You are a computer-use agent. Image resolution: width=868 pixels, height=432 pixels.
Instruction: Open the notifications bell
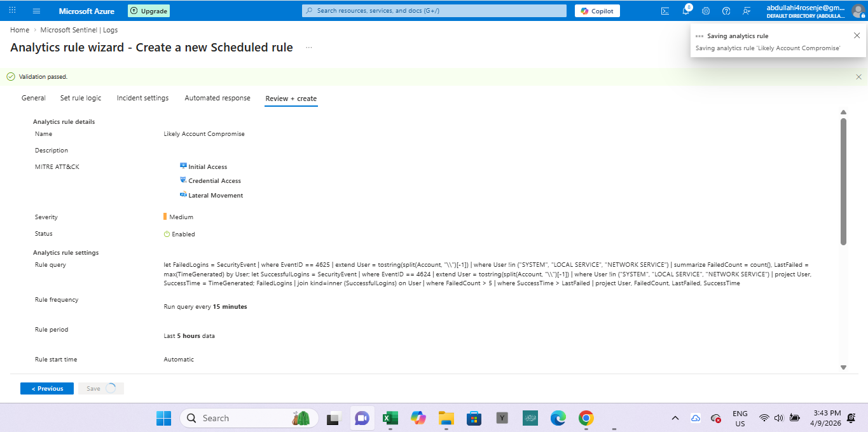click(686, 11)
